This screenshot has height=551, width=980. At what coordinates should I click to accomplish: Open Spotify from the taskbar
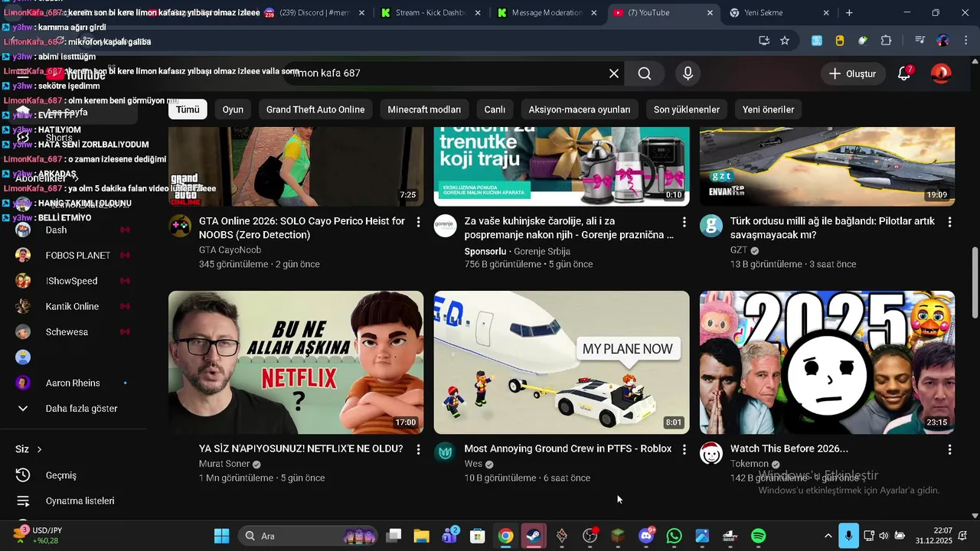pyautogui.click(x=758, y=536)
